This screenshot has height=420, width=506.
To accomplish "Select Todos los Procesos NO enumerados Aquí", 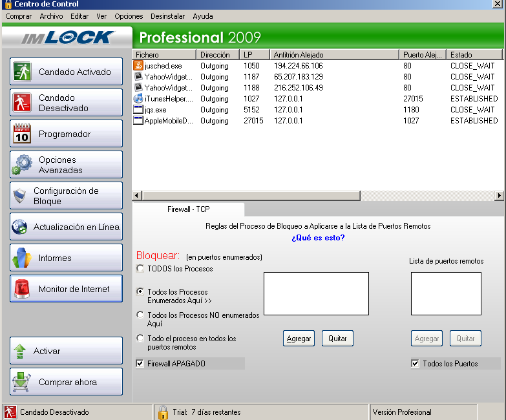I will pos(140,315).
